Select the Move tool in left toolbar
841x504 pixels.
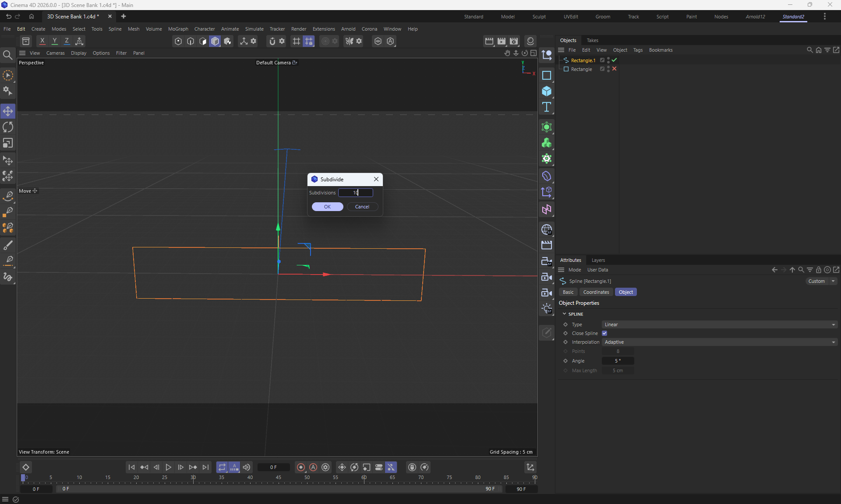coord(8,111)
